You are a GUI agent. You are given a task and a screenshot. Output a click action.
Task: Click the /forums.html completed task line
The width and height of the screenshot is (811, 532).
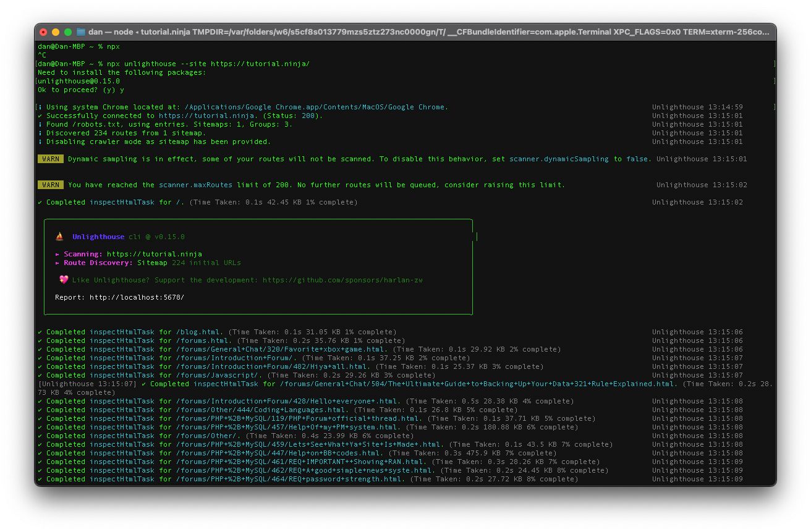pyautogui.click(x=221, y=340)
